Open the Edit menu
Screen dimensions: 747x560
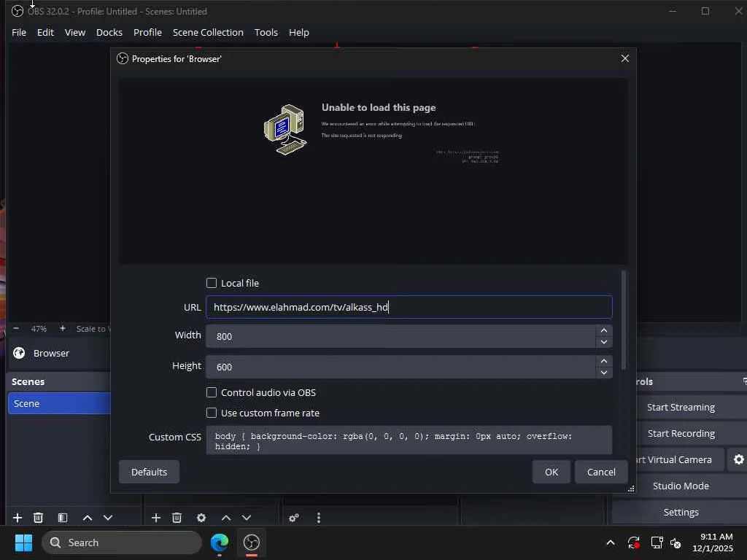[x=45, y=32]
